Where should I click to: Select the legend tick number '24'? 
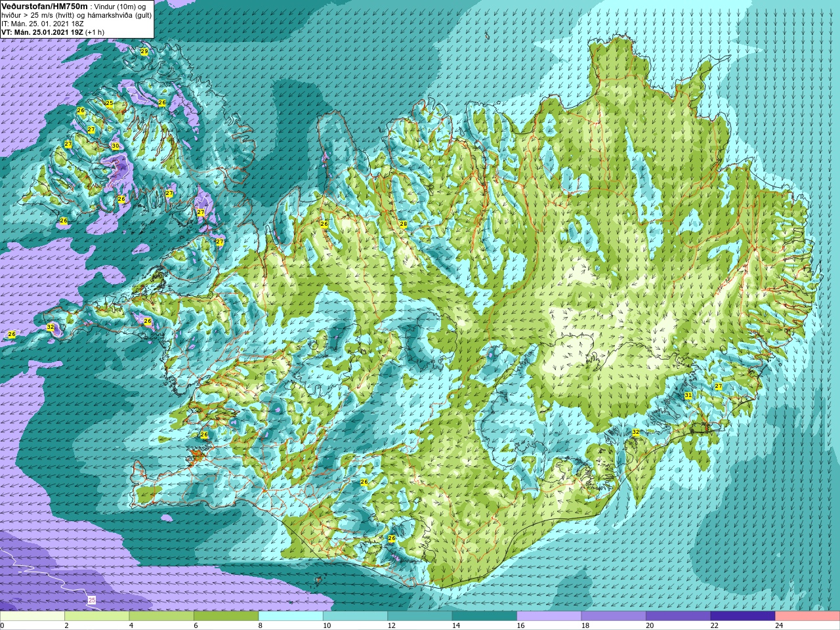(x=779, y=625)
